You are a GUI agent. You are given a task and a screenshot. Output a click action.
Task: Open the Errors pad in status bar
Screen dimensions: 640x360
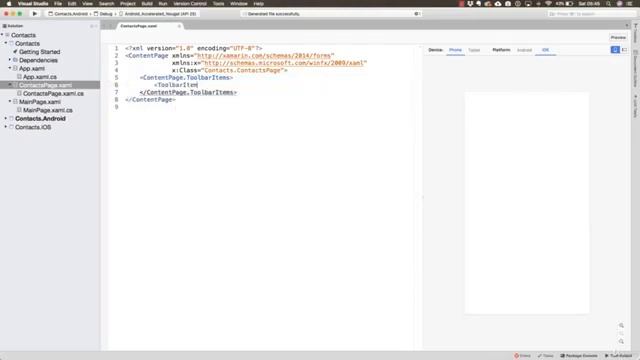(522, 356)
